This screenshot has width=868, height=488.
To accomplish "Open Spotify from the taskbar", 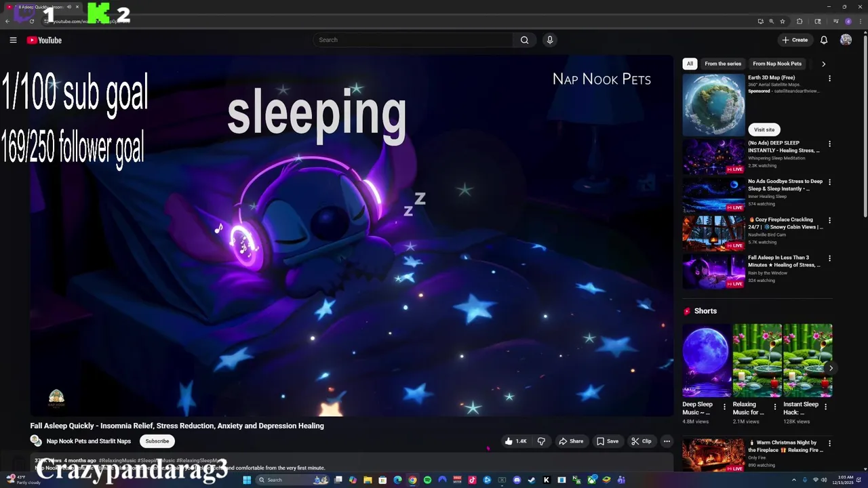I will coord(427,480).
